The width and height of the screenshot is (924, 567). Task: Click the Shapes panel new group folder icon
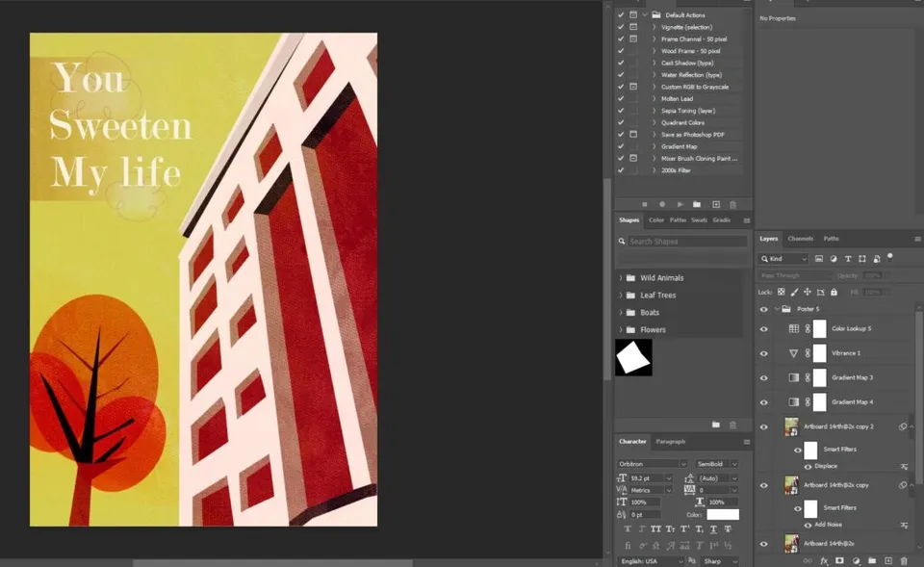[x=716, y=425]
